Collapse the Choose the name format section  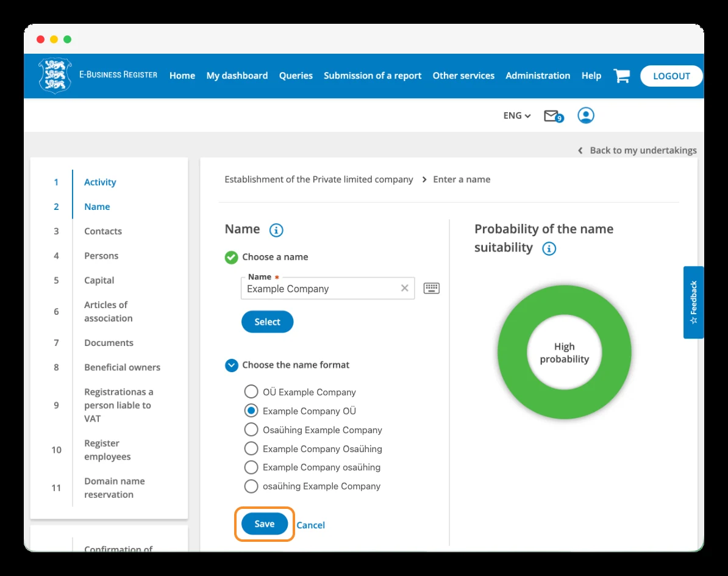coord(232,365)
